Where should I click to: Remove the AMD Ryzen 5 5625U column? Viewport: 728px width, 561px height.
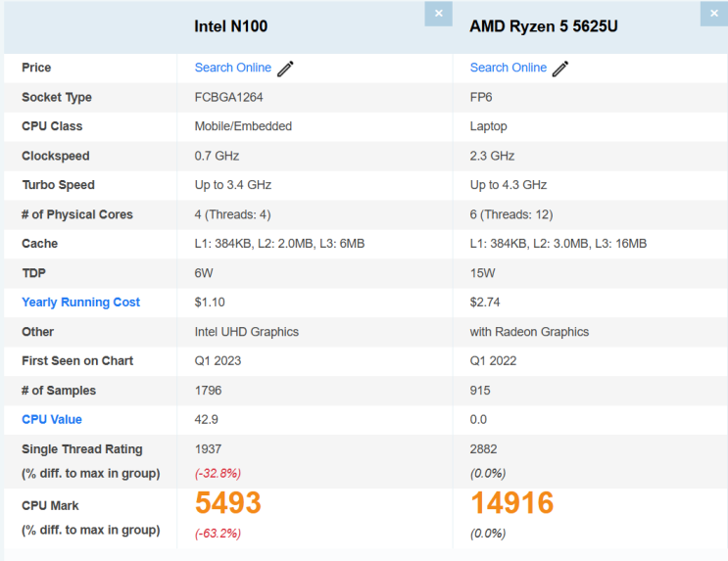coord(713,14)
